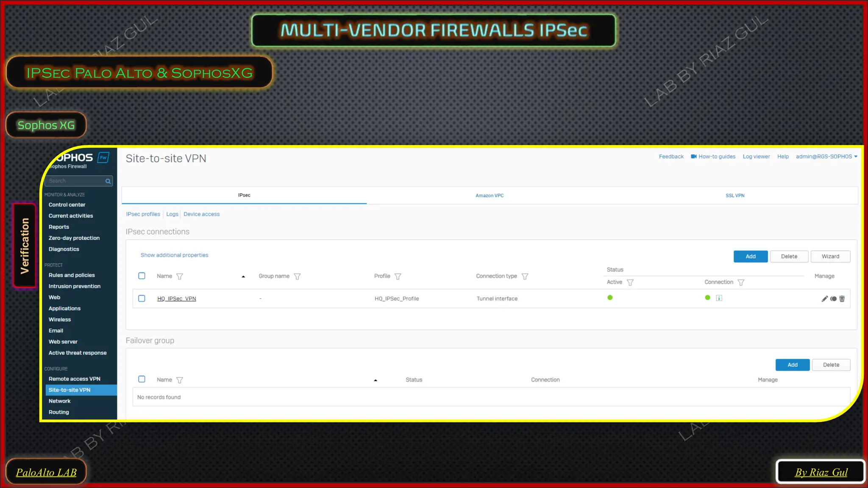Click Delete in IPsec connections
868x488 pixels.
[x=789, y=256]
